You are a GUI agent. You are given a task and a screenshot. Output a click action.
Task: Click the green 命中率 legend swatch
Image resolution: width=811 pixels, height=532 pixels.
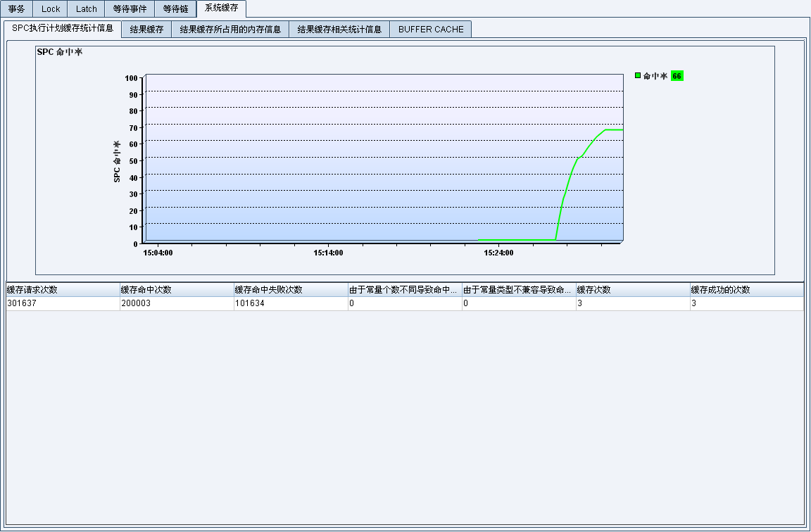pos(638,75)
